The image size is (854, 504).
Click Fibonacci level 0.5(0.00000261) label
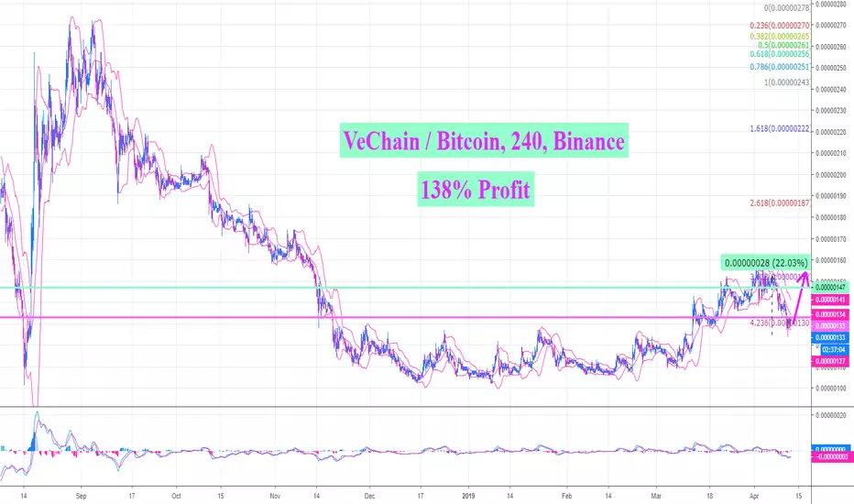(x=783, y=45)
